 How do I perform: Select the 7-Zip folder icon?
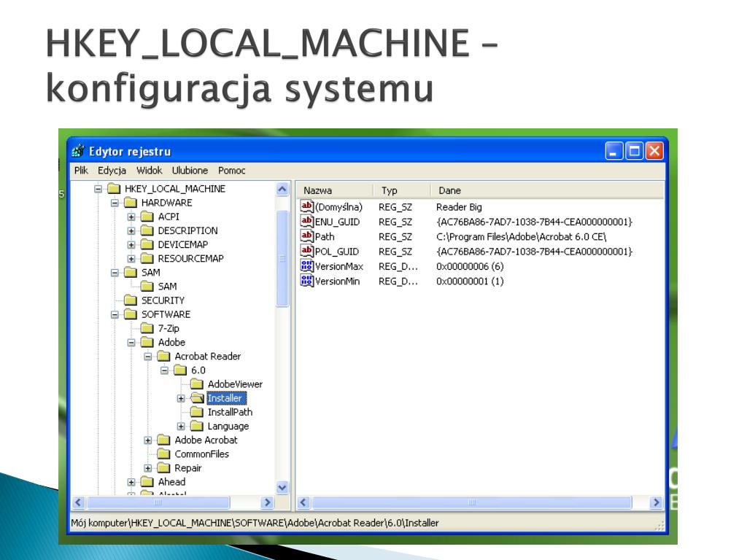[147, 328]
